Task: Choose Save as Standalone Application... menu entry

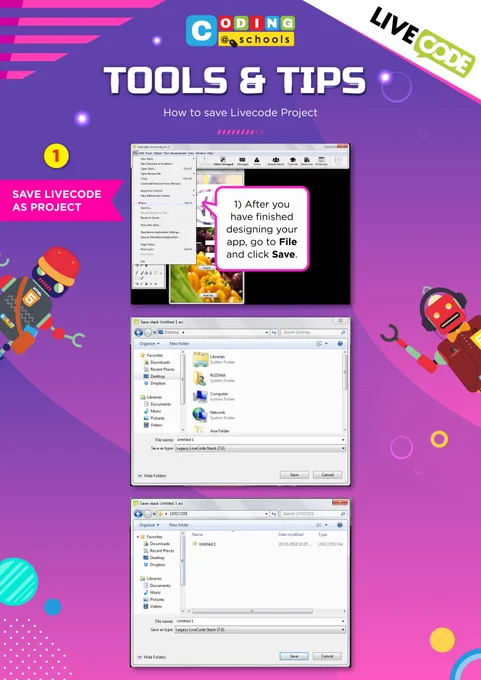Action: [160, 237]
